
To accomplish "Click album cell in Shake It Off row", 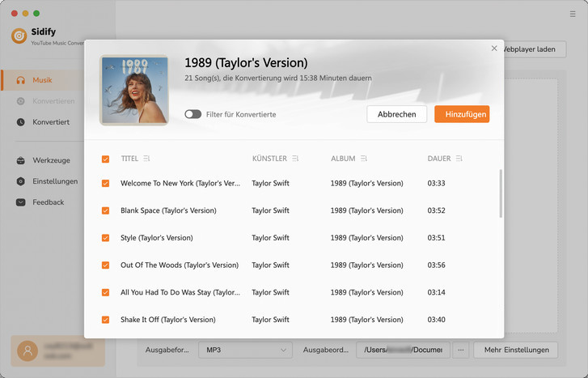I will point(366,320).
